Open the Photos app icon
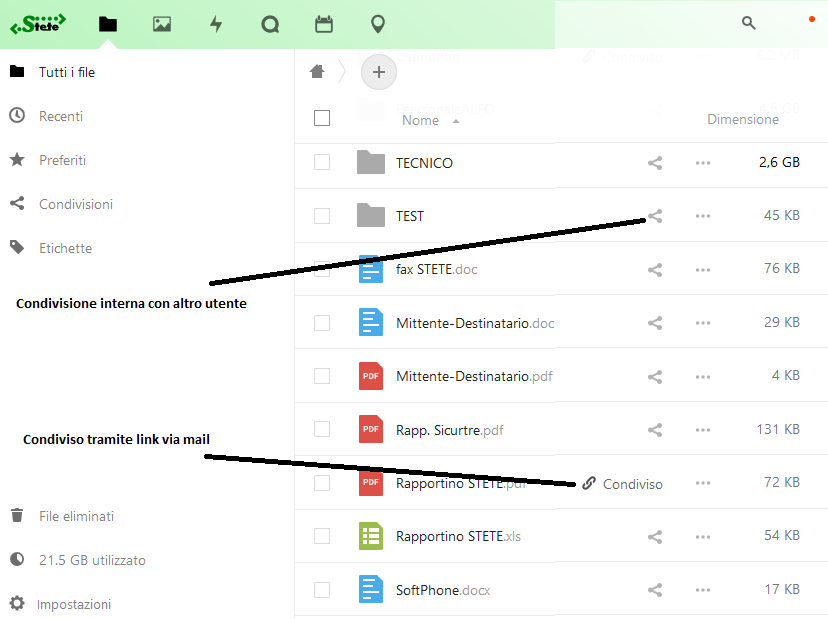 (x=162, y=23)
